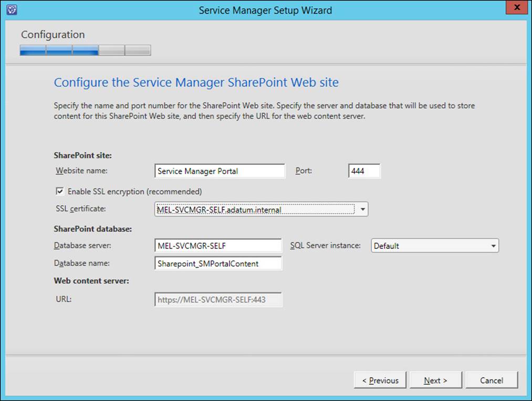Click the 'Enable SSL encryption (recommended)' label
The width and height of the screenshot is (532, 401).
[x=134, y=192]
